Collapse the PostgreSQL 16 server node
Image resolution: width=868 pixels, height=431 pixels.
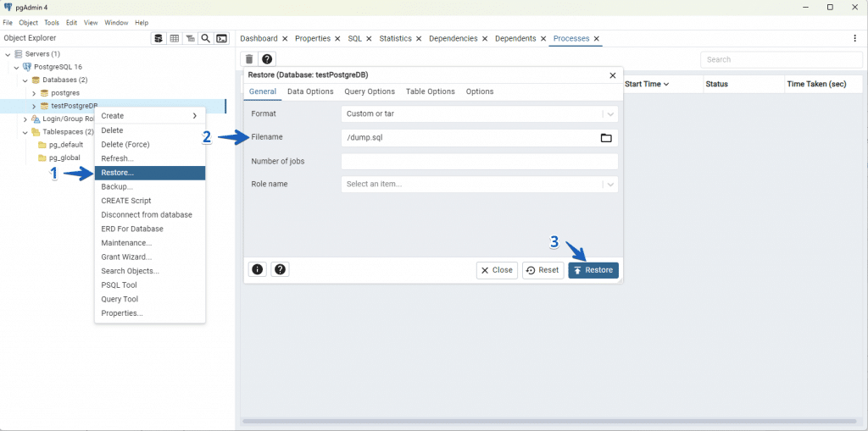17,67
